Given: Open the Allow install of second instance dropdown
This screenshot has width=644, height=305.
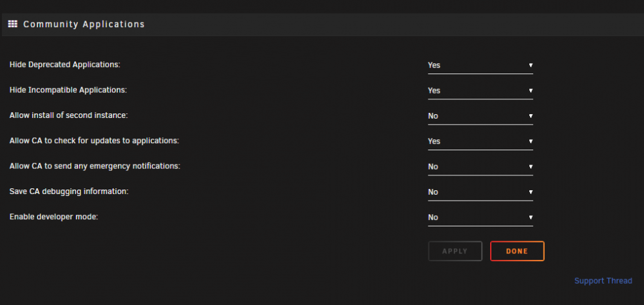Looking at the screenshot, I should click(480, 116).
